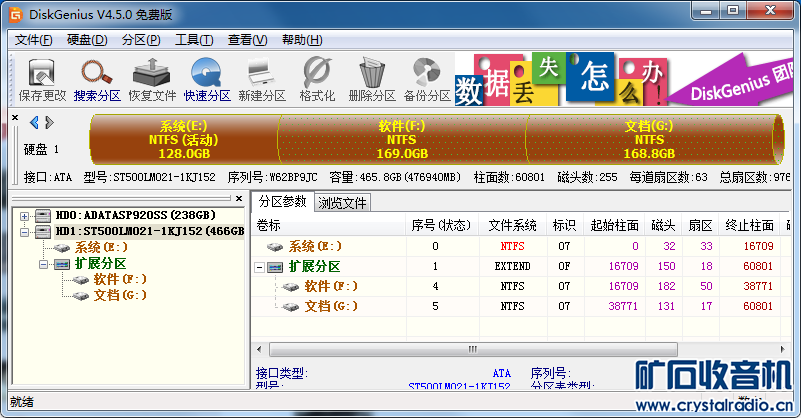801x418 pixels.
Task: Click the 格式化 format icon
Action: [317, 73]
